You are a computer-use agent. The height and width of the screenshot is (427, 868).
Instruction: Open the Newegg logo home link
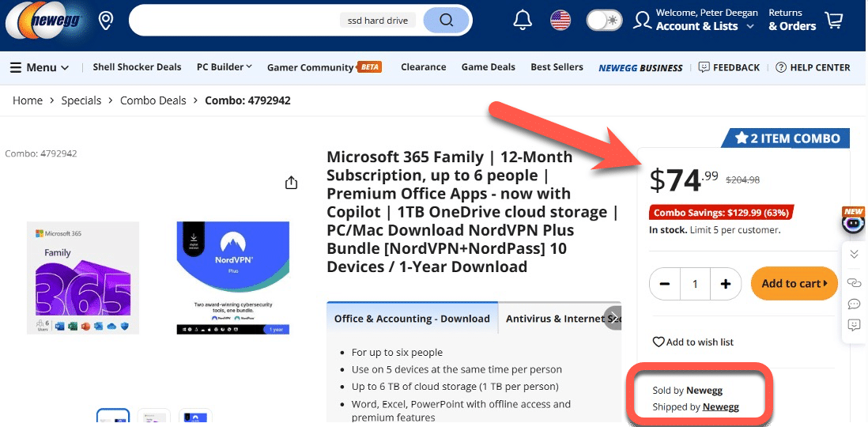(x=43, y=21)
